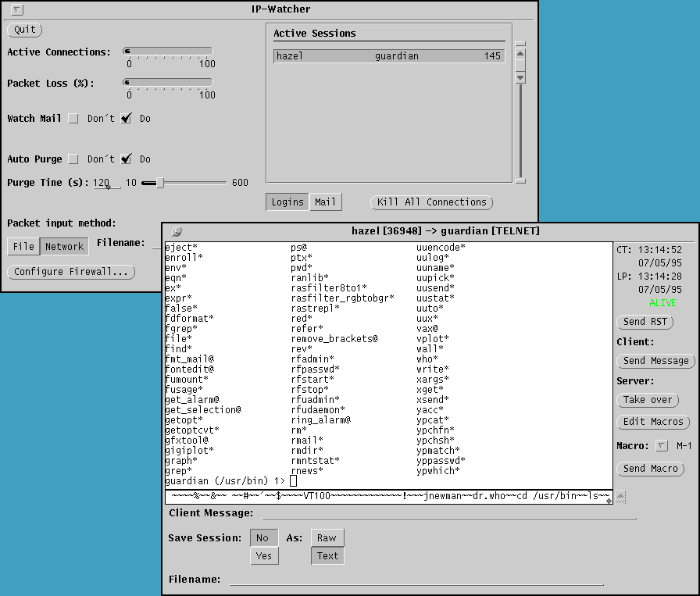Toggle the Watch Mail Do checkbox
700x596 pixels.
click(127, 119)
